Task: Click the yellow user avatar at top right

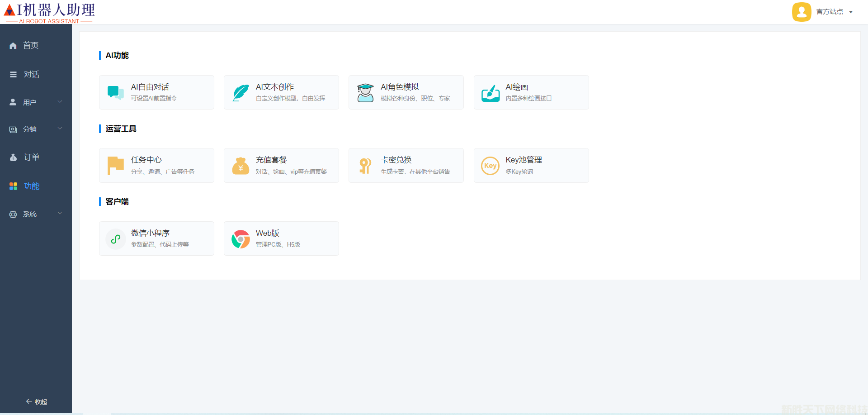Action: [x=802, y=12]
